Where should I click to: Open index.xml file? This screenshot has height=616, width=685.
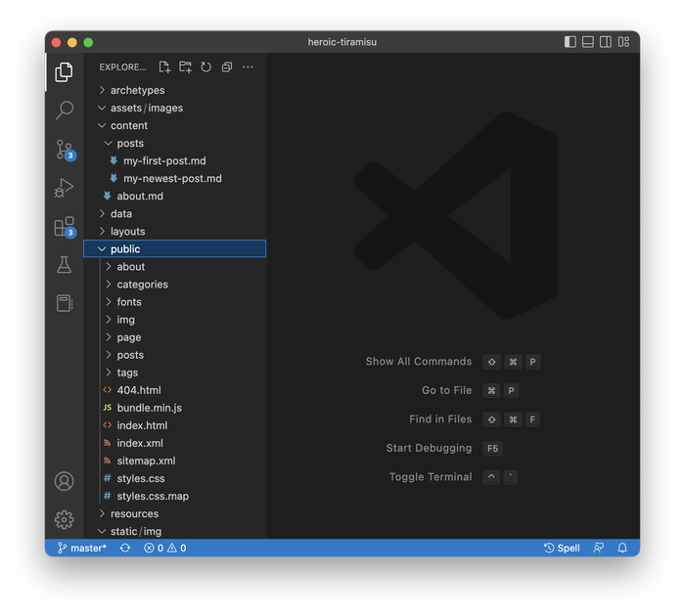tap(175, 443)
